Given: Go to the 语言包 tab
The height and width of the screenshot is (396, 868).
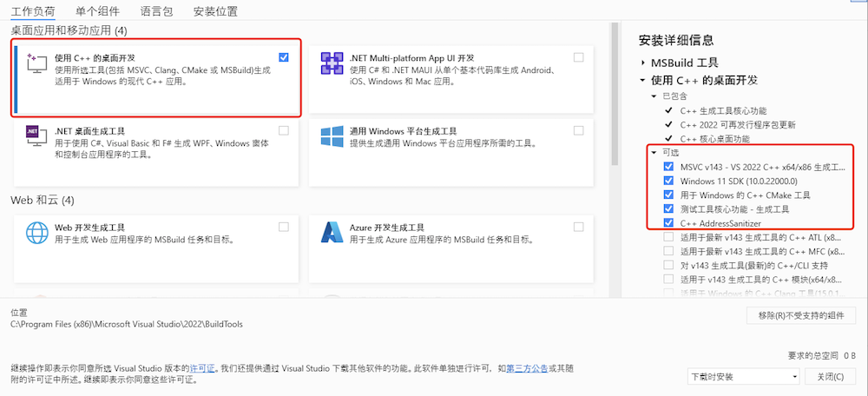Looking at the screenshot, I should [156, 11].
